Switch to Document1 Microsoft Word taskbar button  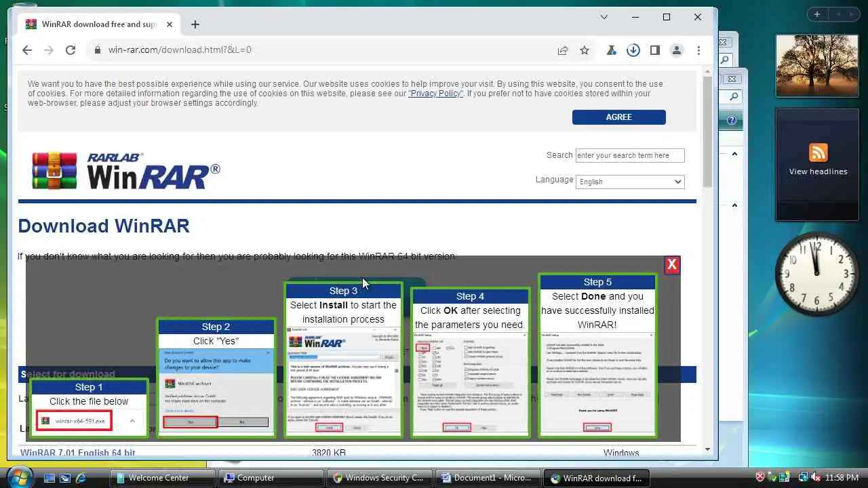487,478
